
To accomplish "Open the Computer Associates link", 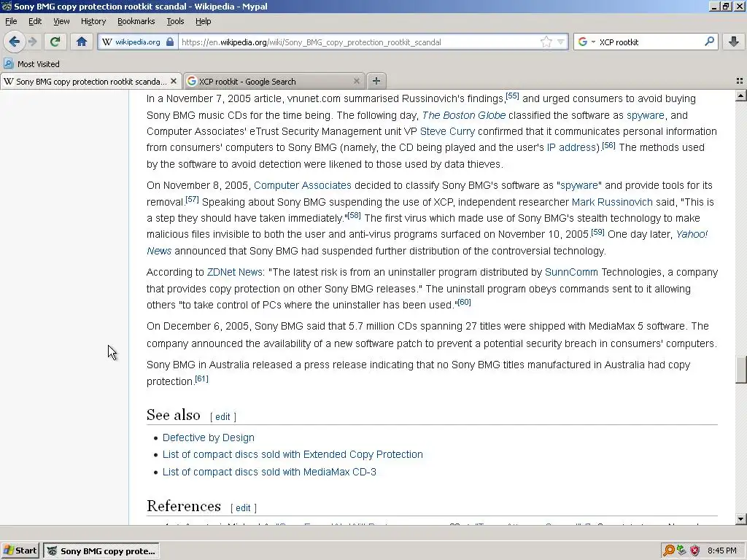I will pos(303,185).
